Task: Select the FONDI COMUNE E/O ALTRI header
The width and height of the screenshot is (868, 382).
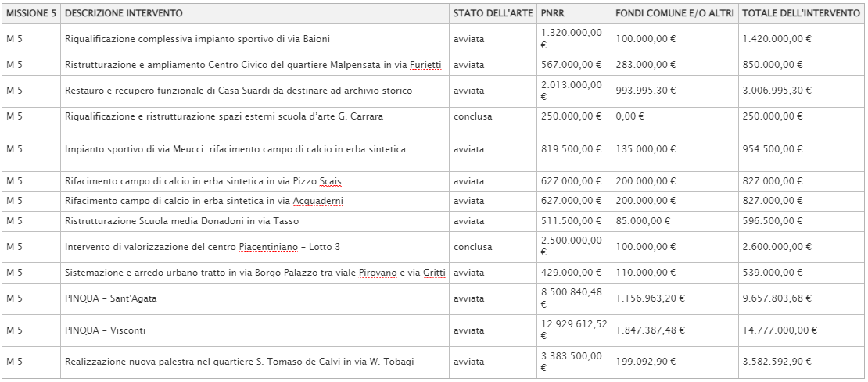Action: [x=674, y=13]
